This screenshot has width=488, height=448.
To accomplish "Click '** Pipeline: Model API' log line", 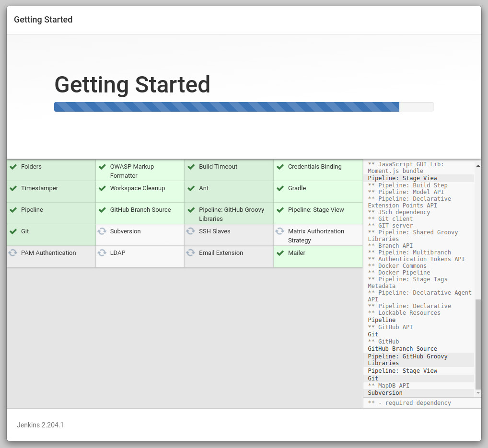I will tap(406, 192).
